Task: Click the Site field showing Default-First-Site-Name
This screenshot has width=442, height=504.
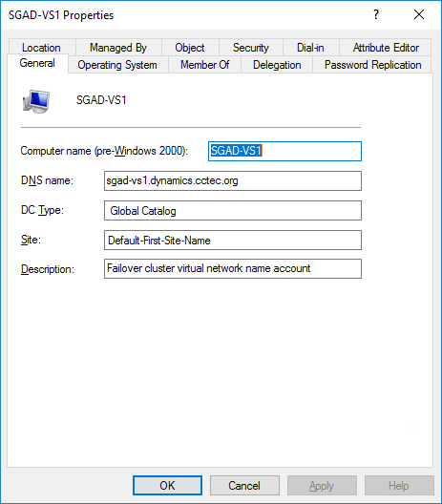Action: click(x=233, y=241)
